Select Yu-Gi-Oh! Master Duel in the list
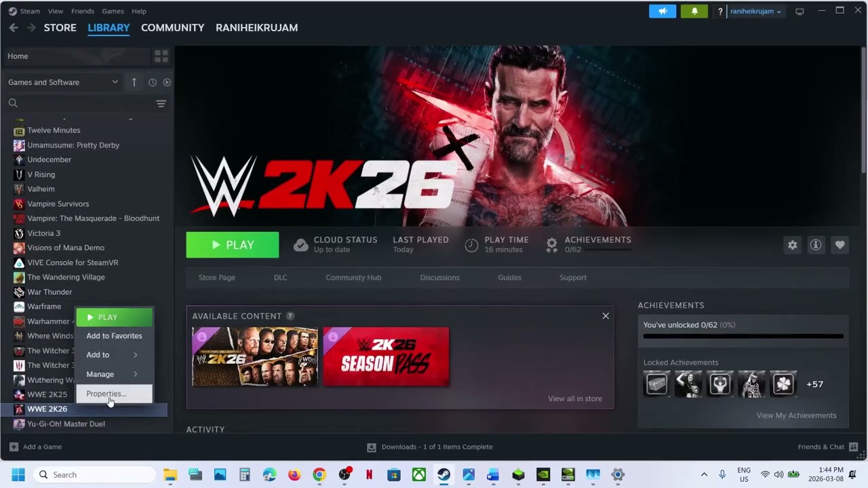 [66, 424]
